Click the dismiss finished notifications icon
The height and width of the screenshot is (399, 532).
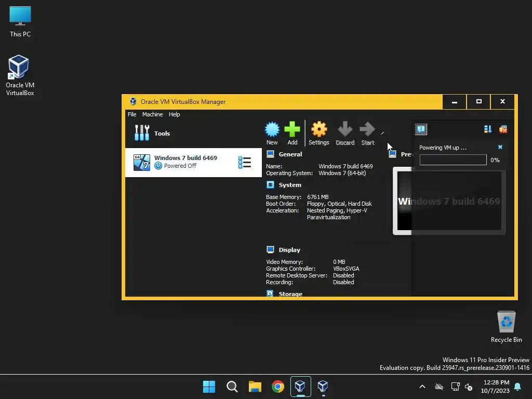pyautogui.click(x=503, y=129)
